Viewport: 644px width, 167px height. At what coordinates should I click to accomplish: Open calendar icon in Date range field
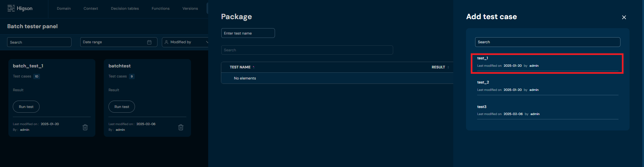149,42
